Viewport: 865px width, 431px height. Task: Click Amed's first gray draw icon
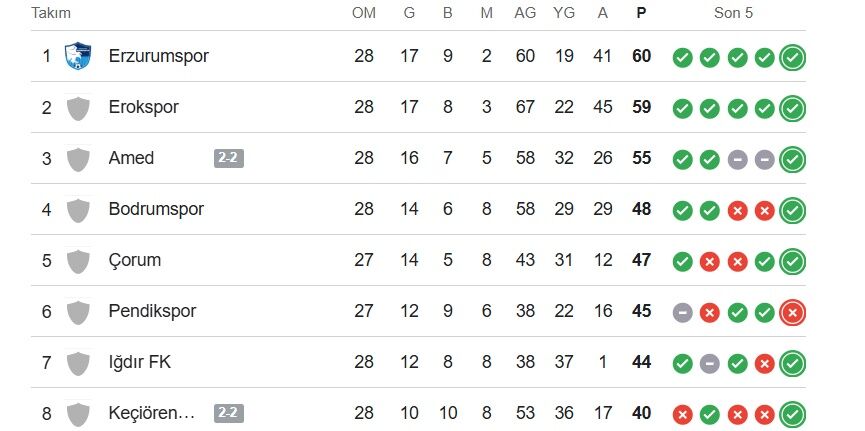(x=738, y=159)
